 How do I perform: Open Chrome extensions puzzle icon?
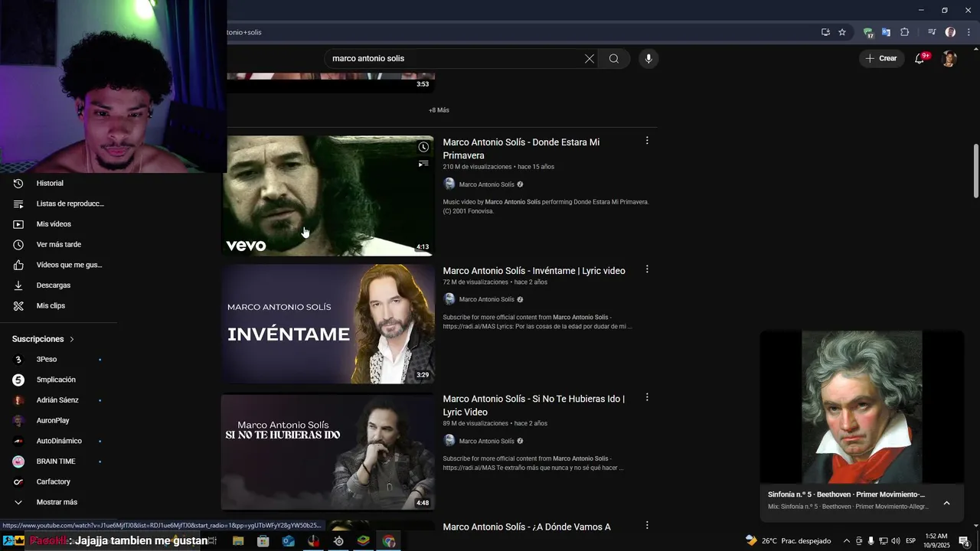point(905,32)
